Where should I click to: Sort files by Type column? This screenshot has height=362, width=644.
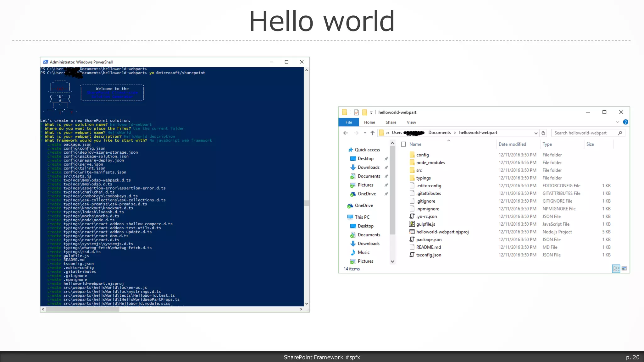point(547,144)
